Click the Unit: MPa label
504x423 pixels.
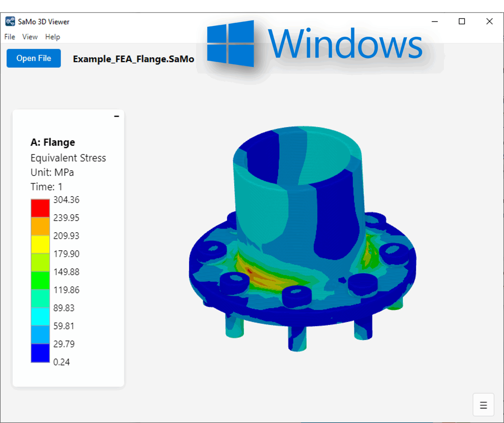tap(52, 172)
